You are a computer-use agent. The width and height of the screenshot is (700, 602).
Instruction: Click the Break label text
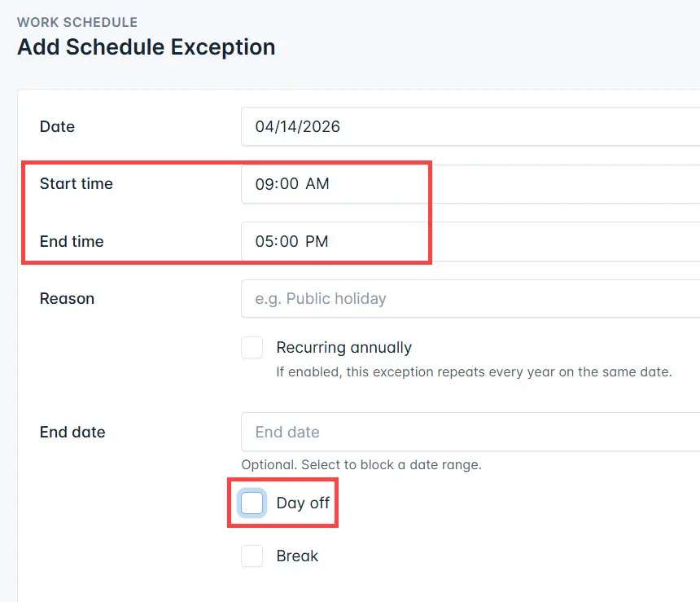297,556
